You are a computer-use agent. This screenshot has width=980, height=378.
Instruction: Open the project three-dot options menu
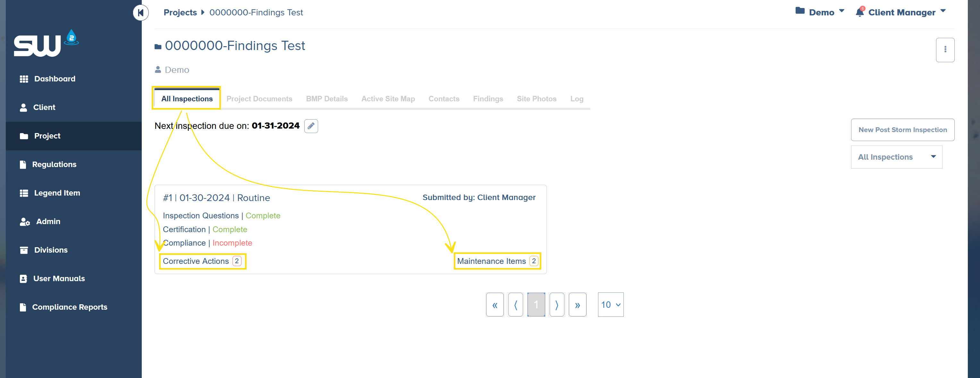pyautogui.click(x=945, y=50)
